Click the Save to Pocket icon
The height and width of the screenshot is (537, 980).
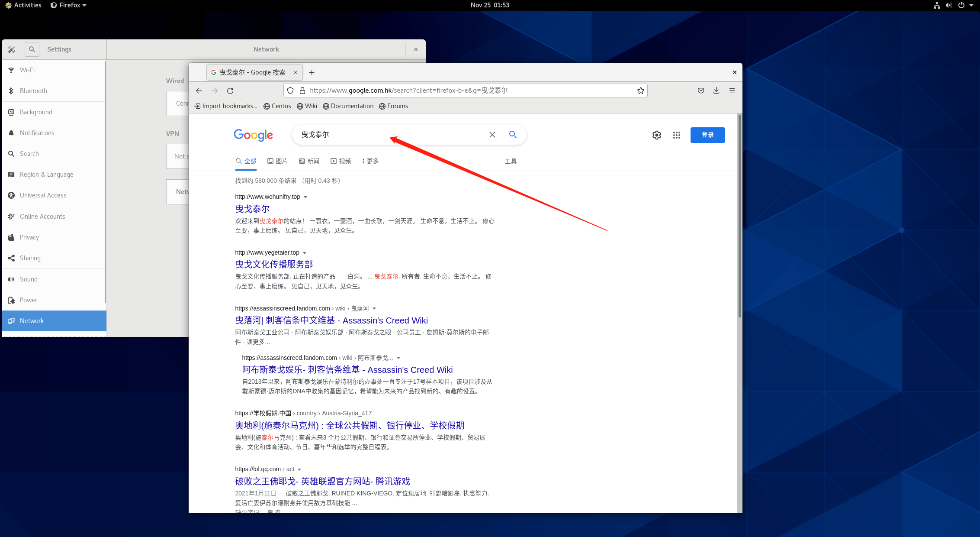point(701,91)
